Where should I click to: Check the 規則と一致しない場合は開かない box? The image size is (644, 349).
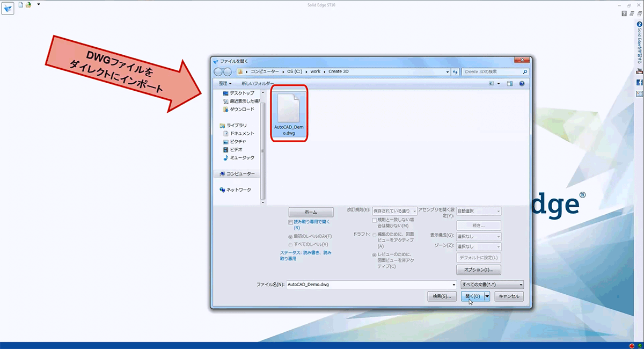tap(375, 220)
